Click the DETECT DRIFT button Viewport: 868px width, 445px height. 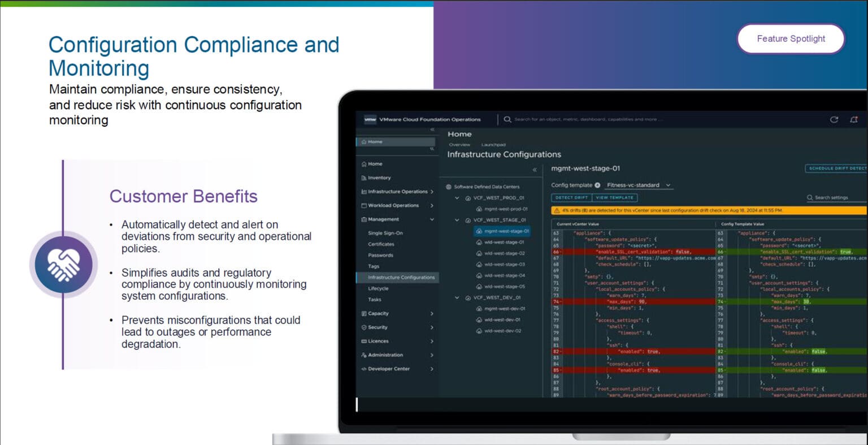coord(571,197)
